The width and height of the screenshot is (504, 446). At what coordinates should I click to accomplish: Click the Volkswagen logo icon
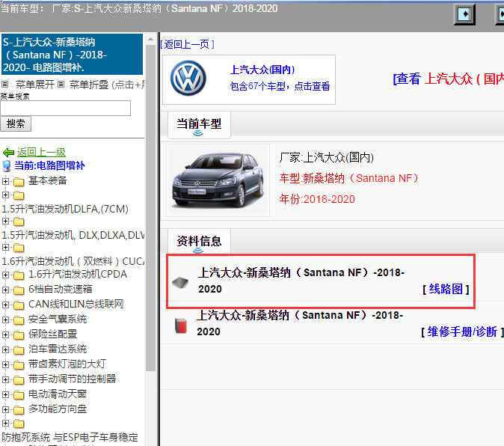coord(188,79)
